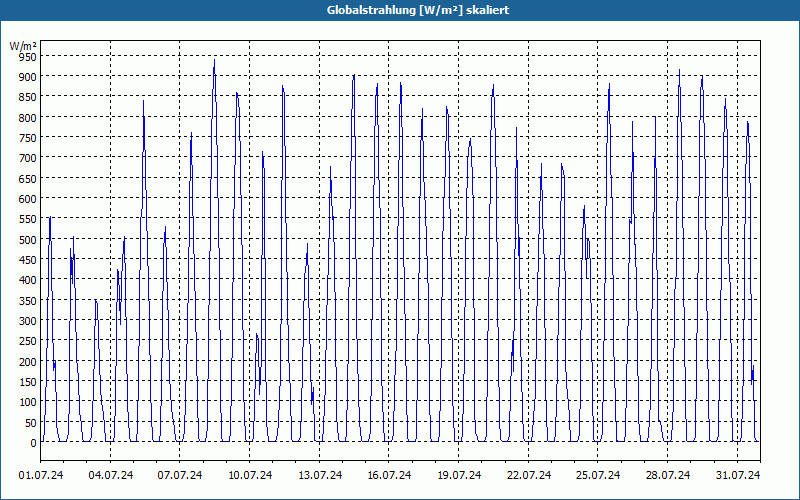Select the 700 y-axis value
This screenshot has width=800, height=500.
28,158
